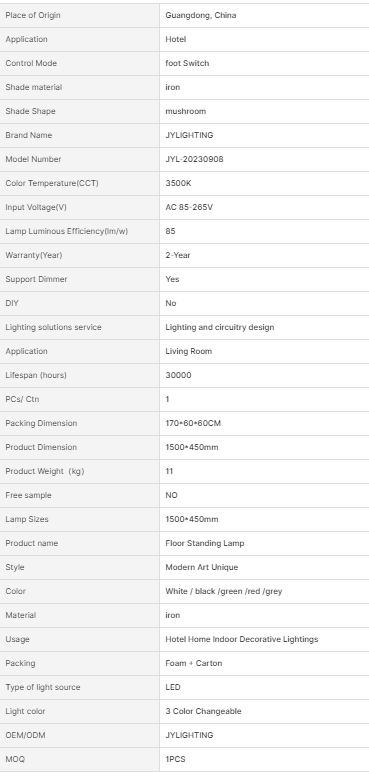Select the JYLIGHTING brand name value
Screen dimensions: 369x772
click(x=189, y=135)
